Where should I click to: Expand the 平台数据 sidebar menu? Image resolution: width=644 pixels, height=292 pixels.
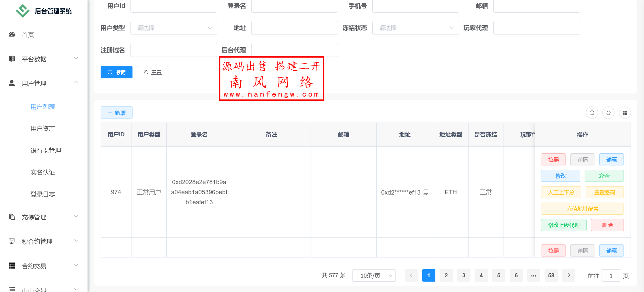click(x=44, y=59)
